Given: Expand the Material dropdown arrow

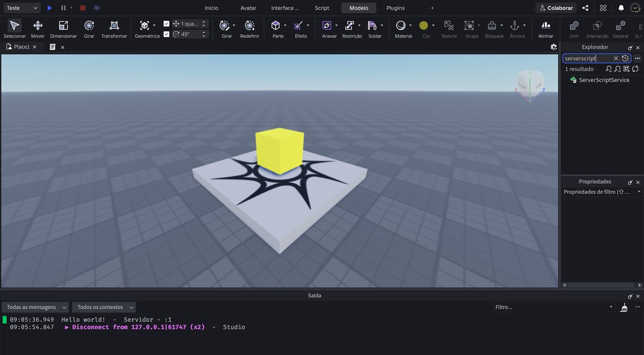Looking at the screenshot, I should pos(411,25).
